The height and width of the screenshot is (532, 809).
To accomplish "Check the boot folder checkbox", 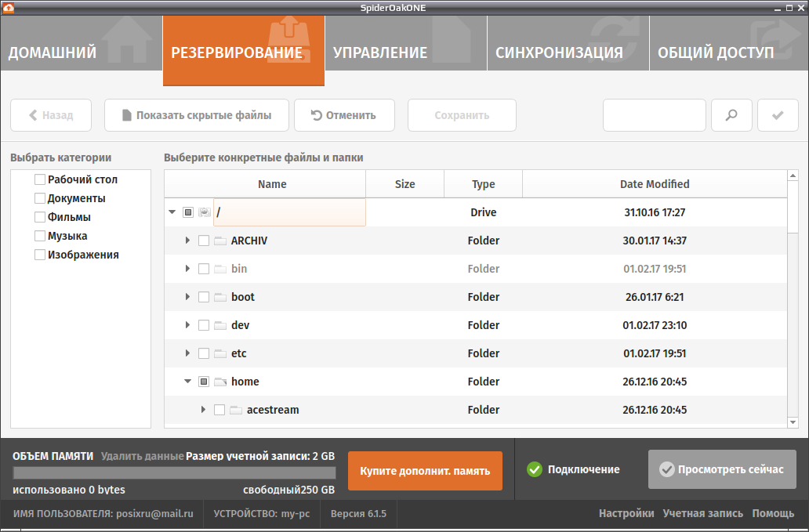I will pyautogui.click(x=204, y=297).
